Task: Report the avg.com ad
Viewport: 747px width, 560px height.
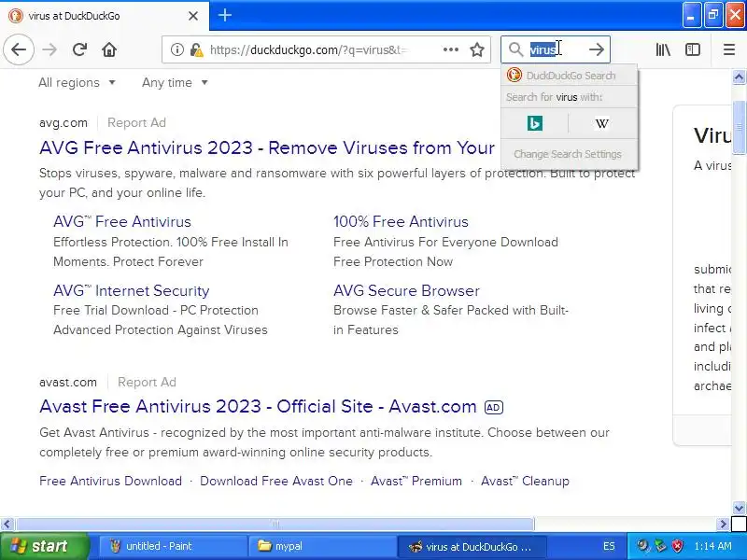Action: 136,122
